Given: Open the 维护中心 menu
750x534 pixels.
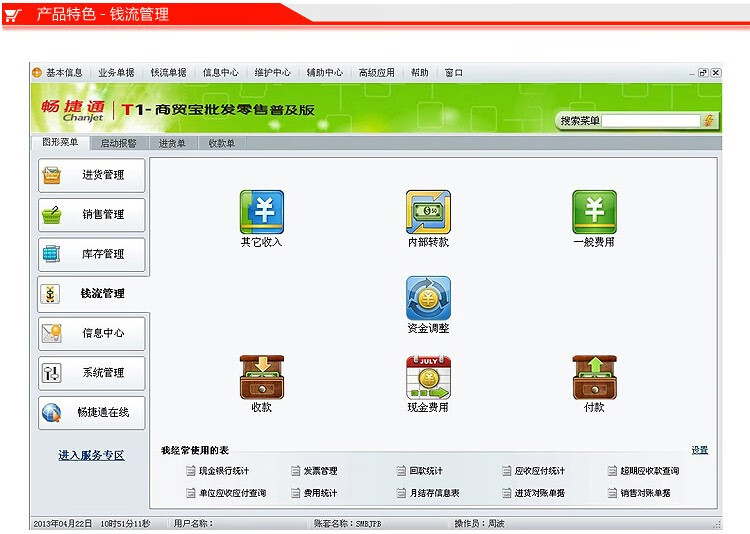Looking at the screenshot, I should coord(273,73).
